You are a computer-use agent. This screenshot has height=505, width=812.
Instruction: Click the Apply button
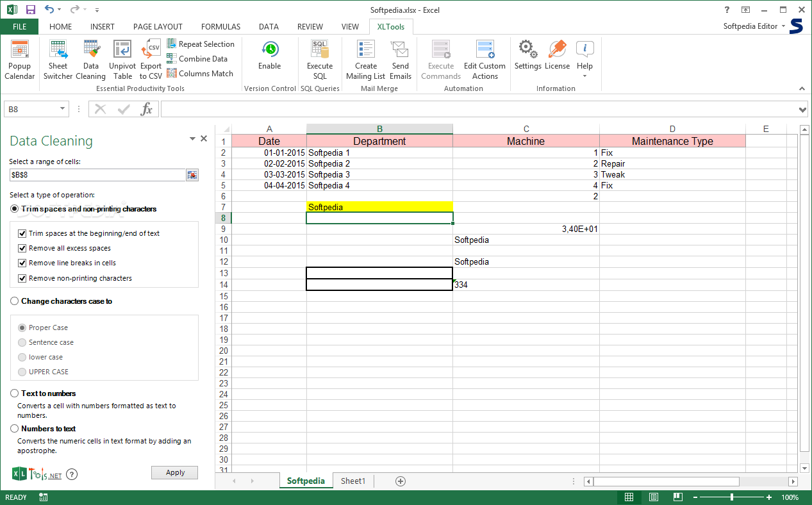pos(175,472)
